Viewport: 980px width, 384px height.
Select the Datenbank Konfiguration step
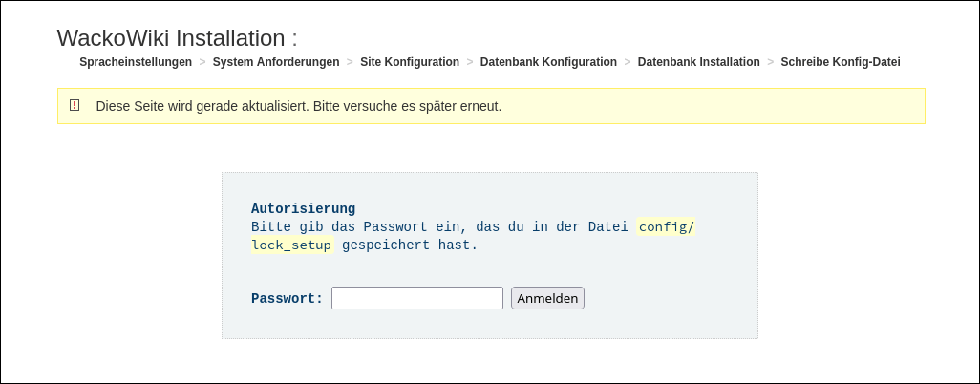pos(548,62)
